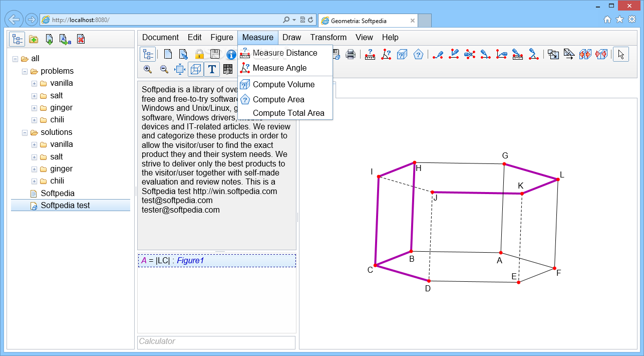Click the padlock icon in the toolbar

pos(199,54)
